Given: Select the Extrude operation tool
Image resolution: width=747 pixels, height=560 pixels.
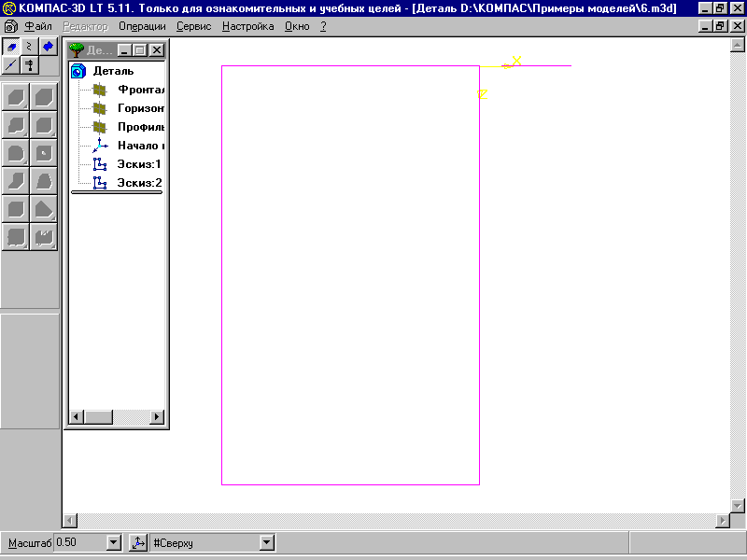Looking at the screenshot, I should click(16, 97).
